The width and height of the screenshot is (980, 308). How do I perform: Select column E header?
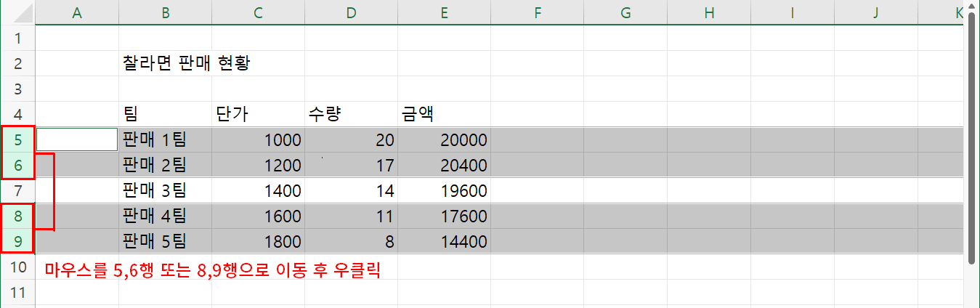[x=445, y=12]
